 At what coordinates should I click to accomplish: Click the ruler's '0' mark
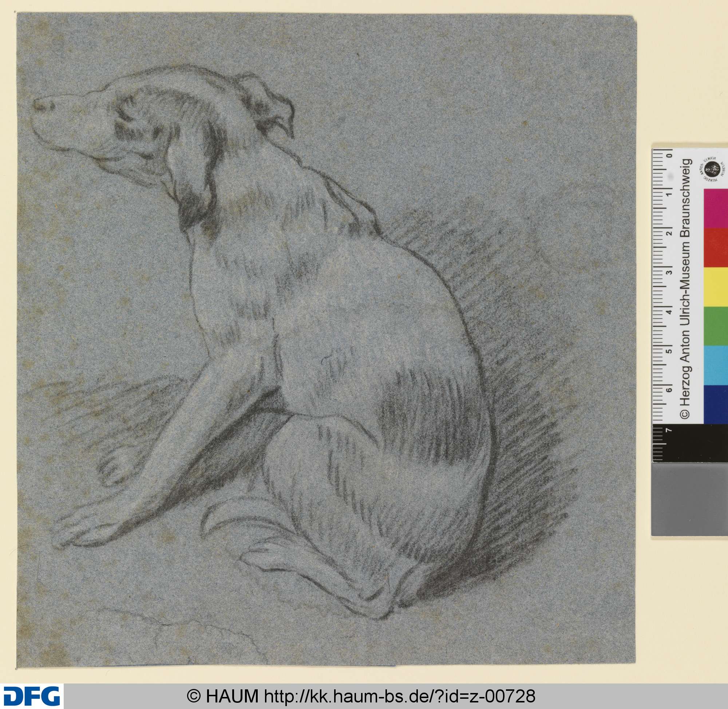[x=669, y=155]
